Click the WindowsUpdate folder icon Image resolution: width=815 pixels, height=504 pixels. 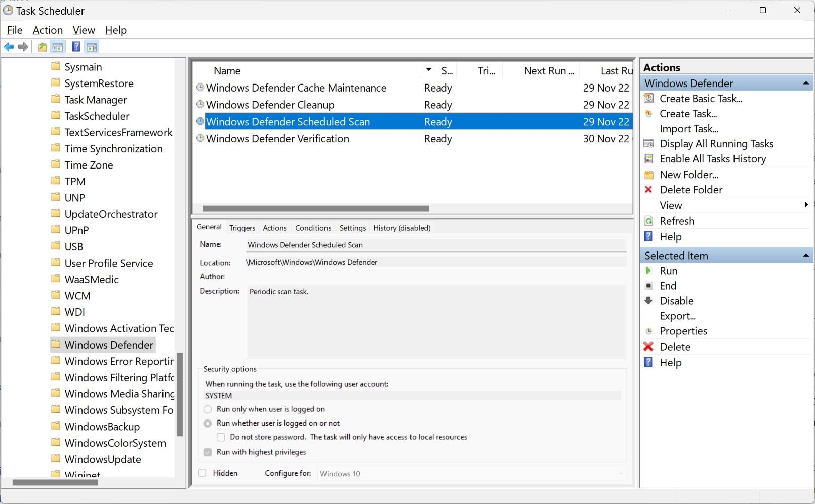56,459
